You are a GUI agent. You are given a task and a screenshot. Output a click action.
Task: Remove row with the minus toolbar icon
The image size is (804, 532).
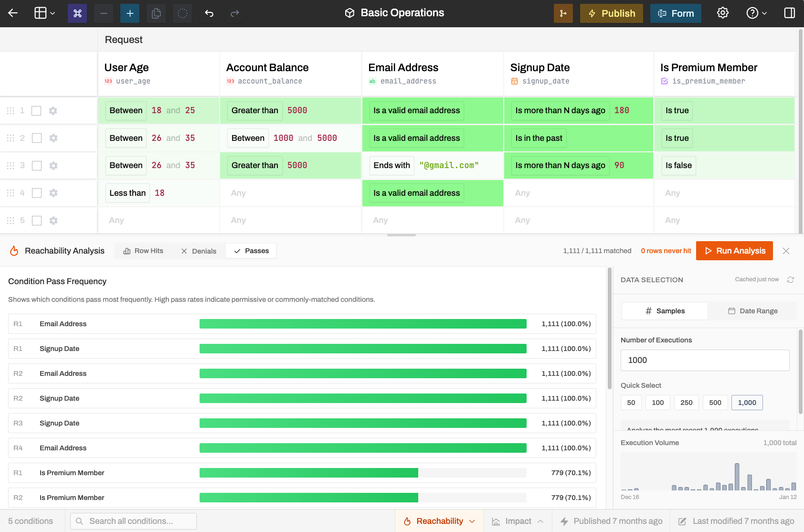click(104, 13)
